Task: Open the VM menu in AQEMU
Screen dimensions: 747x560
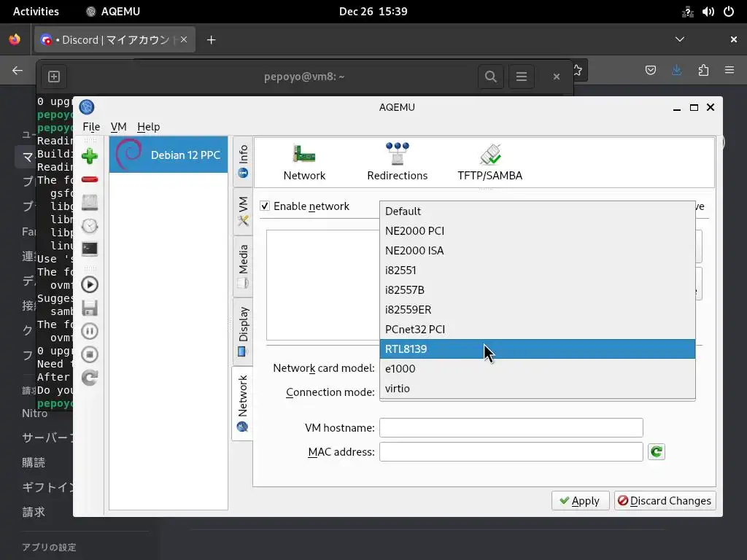Action: pyautogui.click(x=119, y=127)
